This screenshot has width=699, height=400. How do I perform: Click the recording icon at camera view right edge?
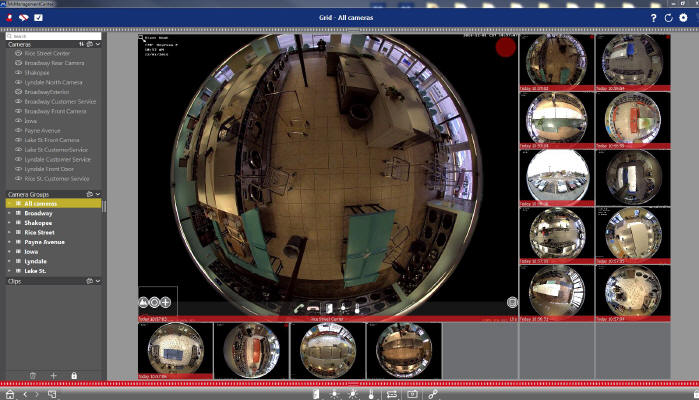512,303
